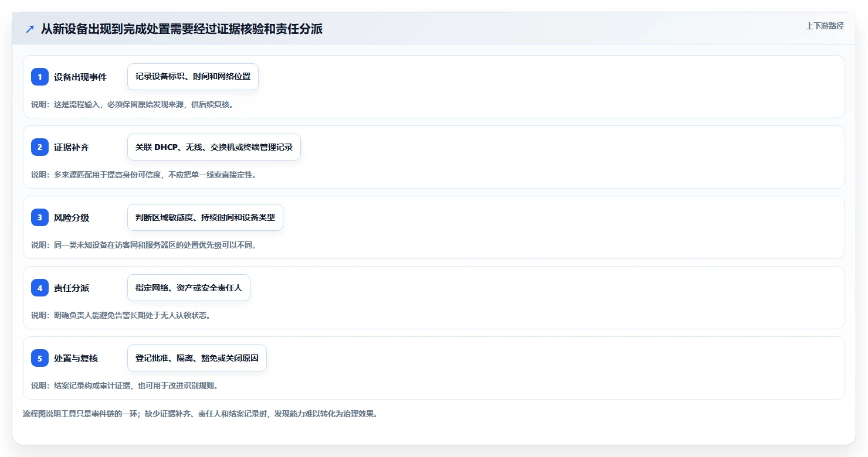Click the step 2 number badge
Screen dimensions: 868x457
[40, 147]
